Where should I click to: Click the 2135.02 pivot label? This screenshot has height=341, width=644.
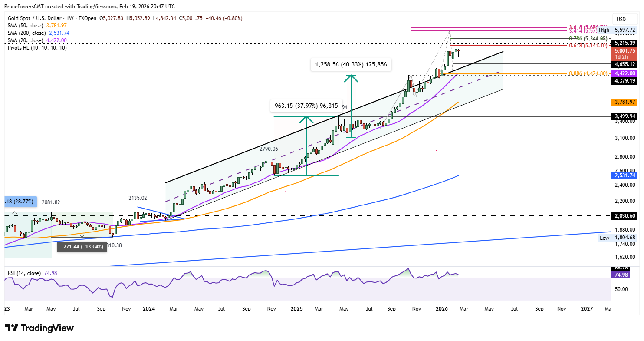(x=138, y=198)
